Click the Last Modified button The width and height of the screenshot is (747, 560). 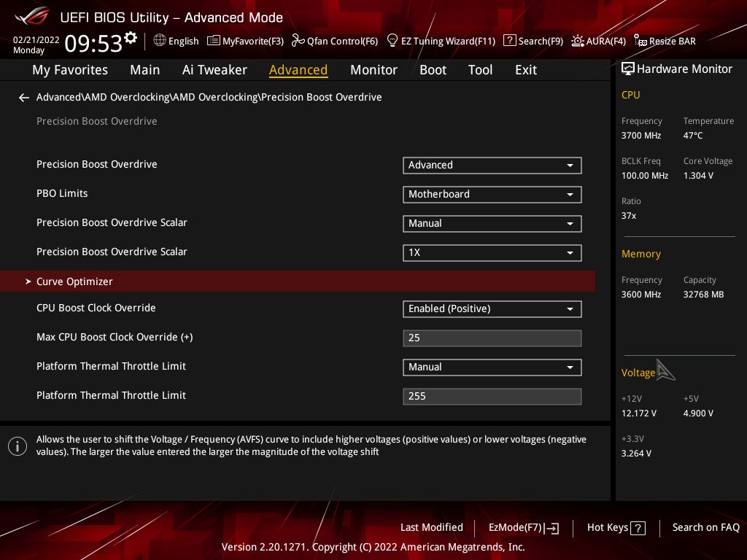point(432,528)
